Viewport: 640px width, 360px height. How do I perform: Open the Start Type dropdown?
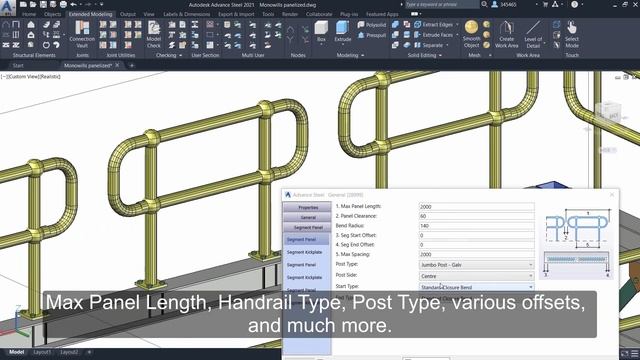(x=476, y=287)
